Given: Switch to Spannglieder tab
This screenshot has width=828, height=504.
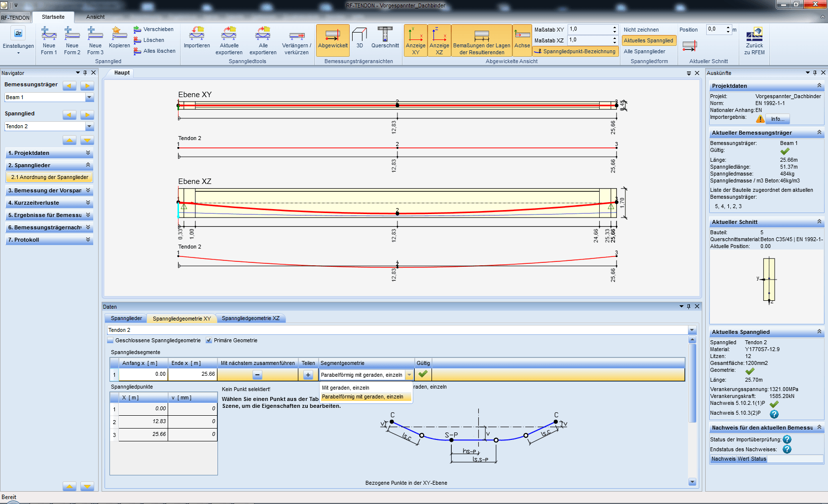Looking at the screenshot, I should (126, 318).
